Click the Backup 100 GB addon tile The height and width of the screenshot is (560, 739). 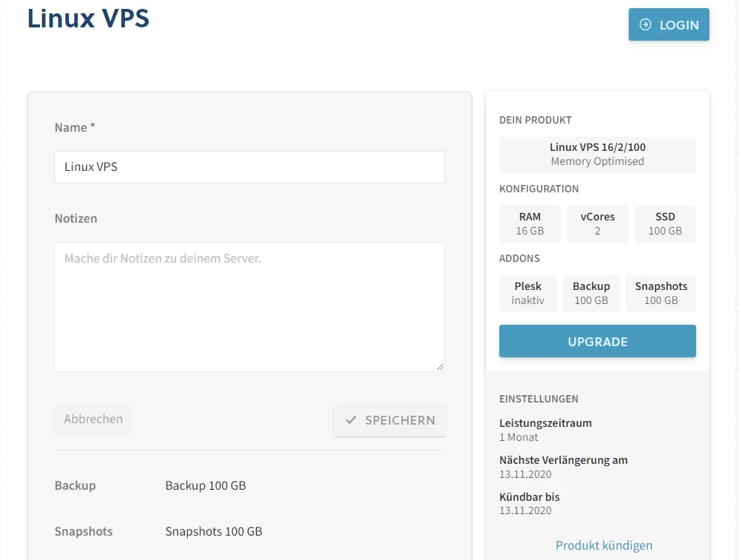click(x=591, y=293)
